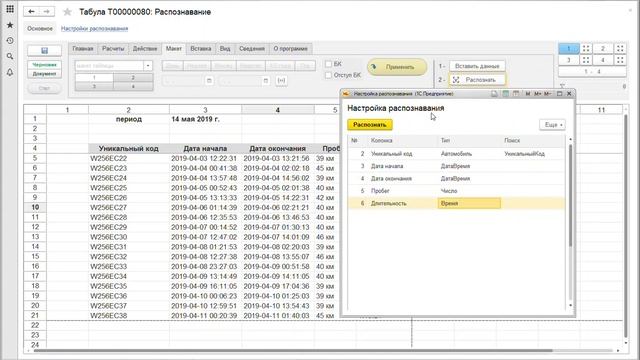Click the [↔] period button
Screen dimensions: 640x360
[x=281, y=80]
